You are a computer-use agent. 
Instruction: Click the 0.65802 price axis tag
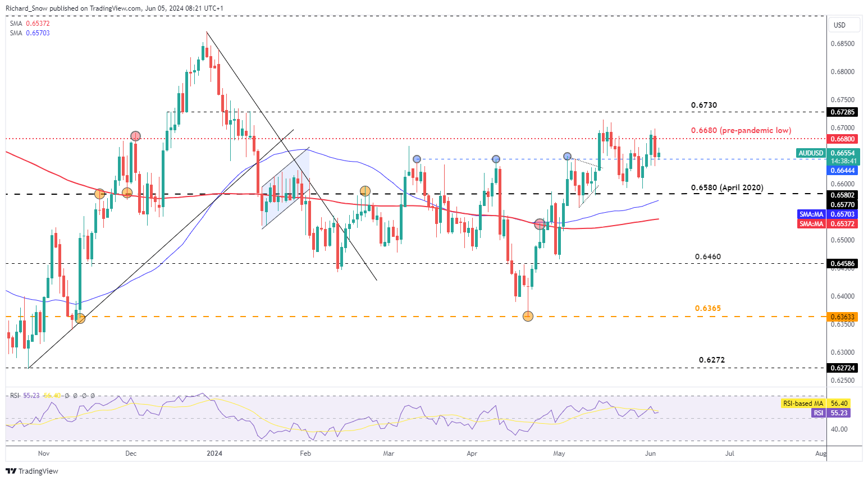coord(842,195)
